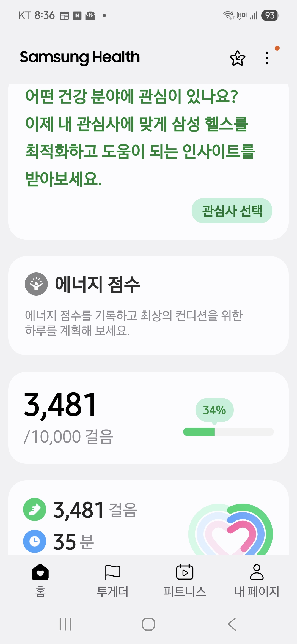Tap the 에너지 점수 icon

coord(36,284)
